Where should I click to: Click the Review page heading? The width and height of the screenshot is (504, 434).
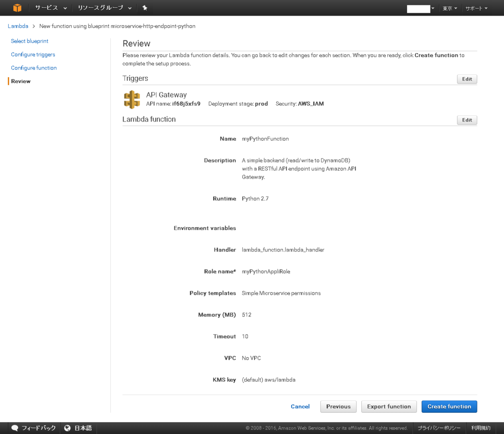click(136, 43)
